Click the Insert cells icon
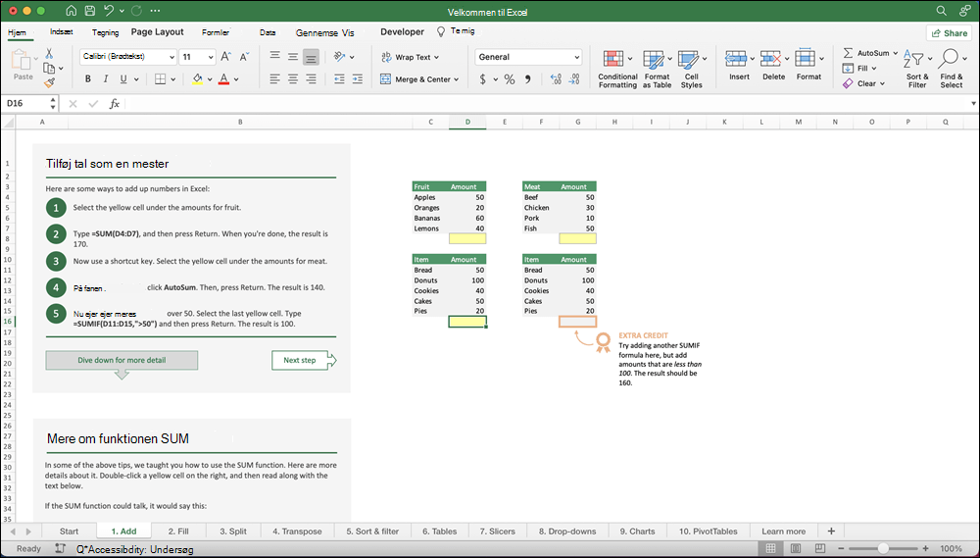The height and width of the screenshot is (558, 980). [x=736, y=60]
